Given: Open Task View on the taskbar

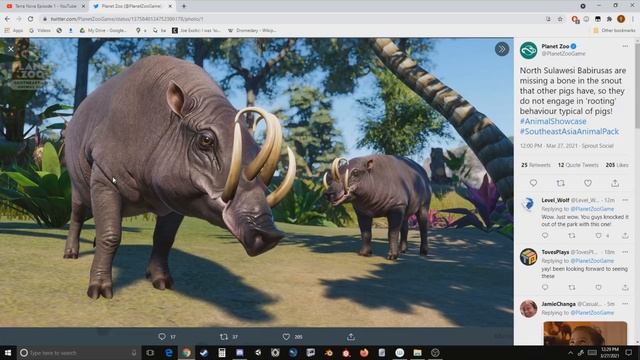Looking at the screenshot, I should (150, 353).
